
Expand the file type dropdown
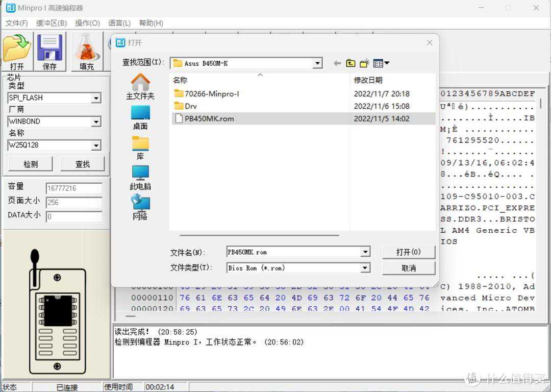click(x=365, y=268)
